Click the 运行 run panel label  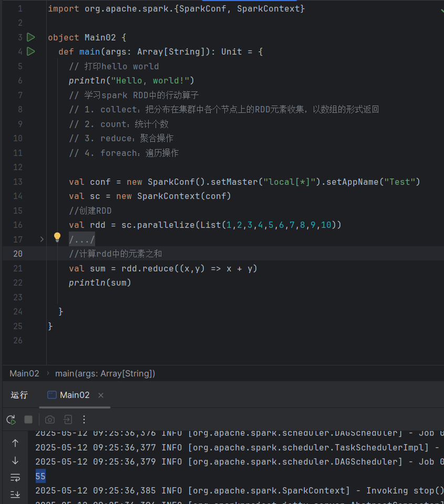click(19, 395)
